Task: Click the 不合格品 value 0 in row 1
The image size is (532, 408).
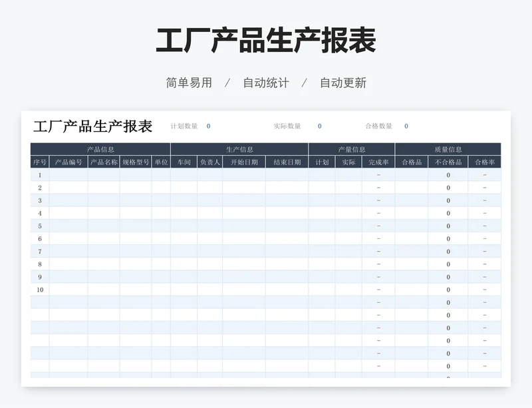Action: [448, 175]
